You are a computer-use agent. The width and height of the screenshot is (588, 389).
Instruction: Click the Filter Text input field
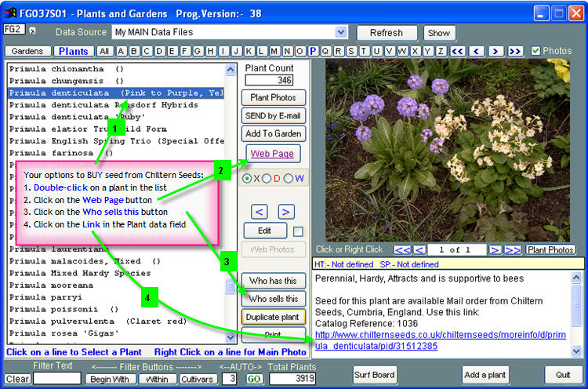tap(57, 379)
